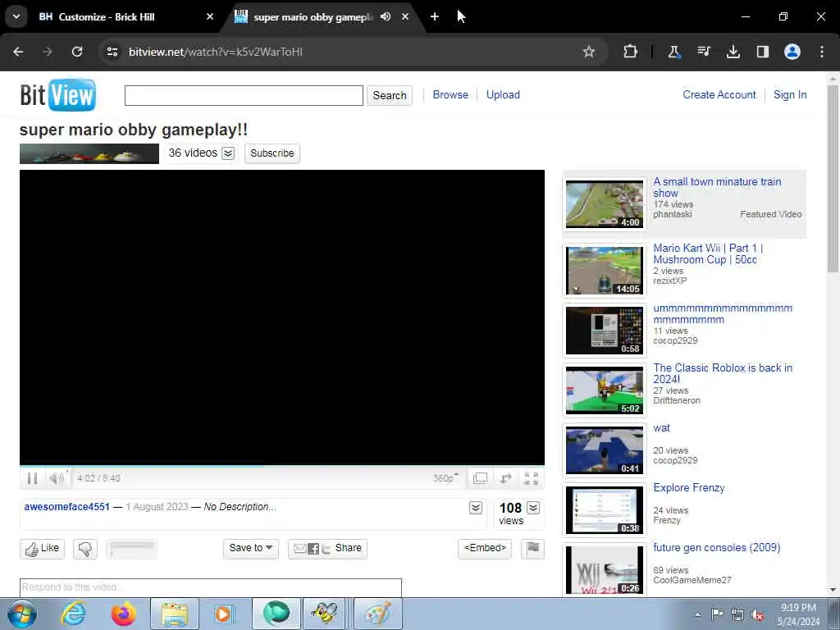Open the Chrome profile avatar
The image size is (840, 630).
pyautogui.click(x=792, y=52)
